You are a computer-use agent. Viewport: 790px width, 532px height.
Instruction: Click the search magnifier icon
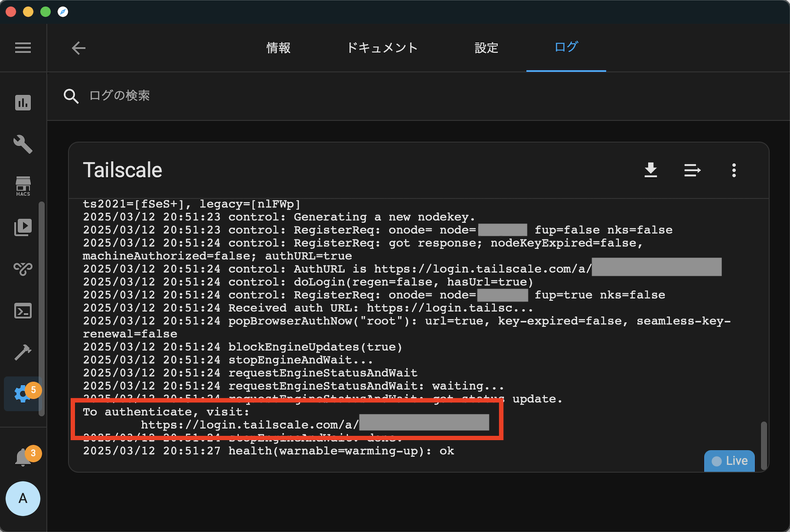coord(71,96)
